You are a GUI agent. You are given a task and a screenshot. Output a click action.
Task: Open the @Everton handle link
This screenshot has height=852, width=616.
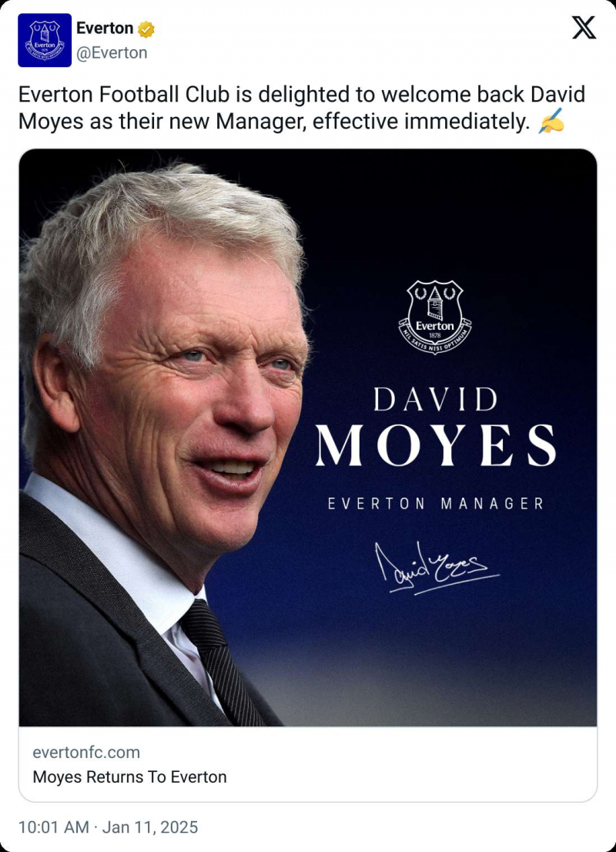(112, 52)
